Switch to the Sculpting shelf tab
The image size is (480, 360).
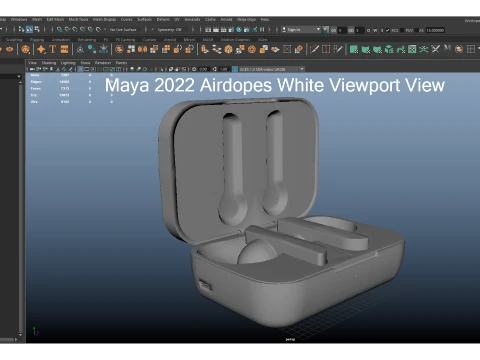coord(14,40)
